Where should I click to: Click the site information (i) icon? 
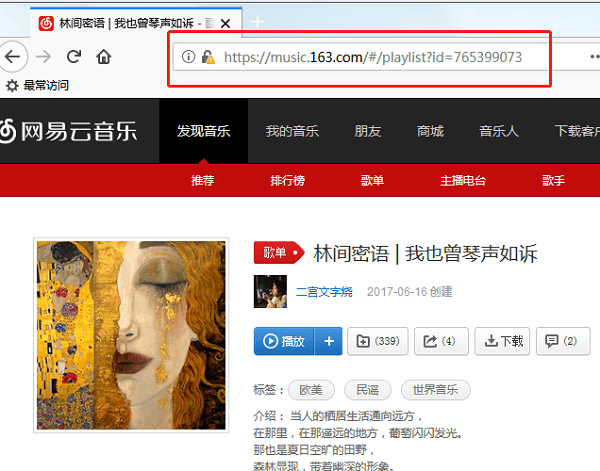(x=188, y=57)
